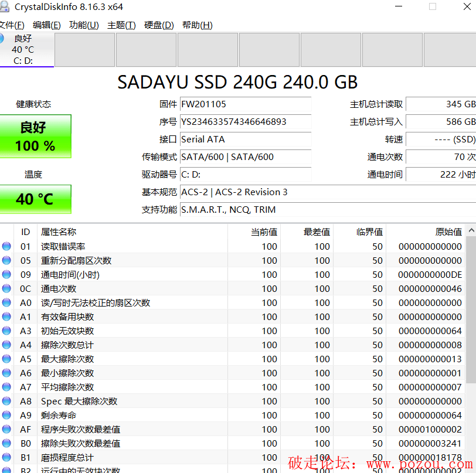Click raw value 000001000002
Image resolution: width=476 pixels, height=473 pixels.
click(x=430, y=429)
